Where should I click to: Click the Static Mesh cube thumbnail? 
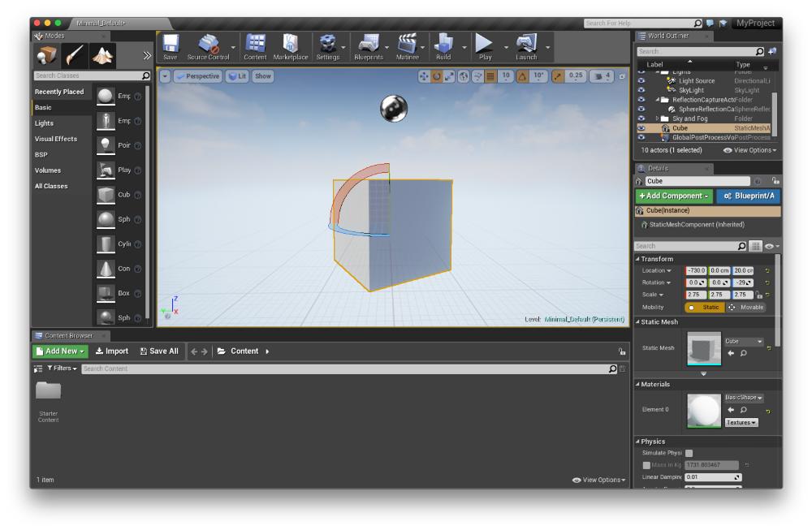tap(703, 349)
